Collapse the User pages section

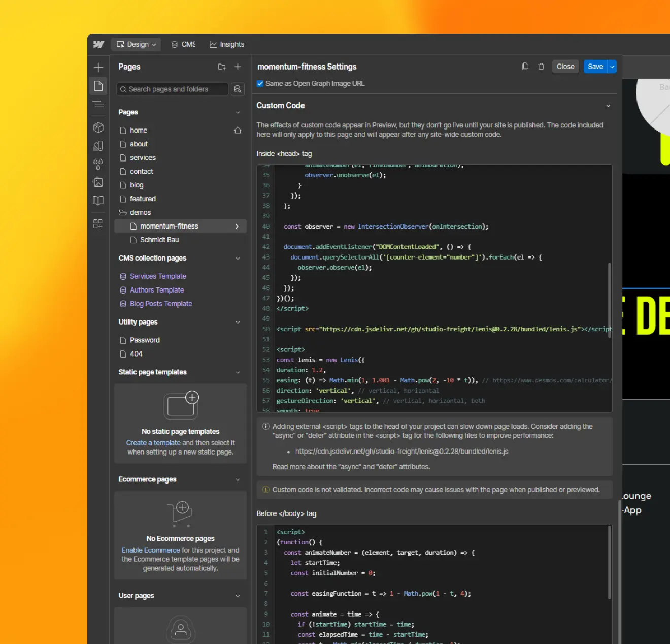pos(238,596)
